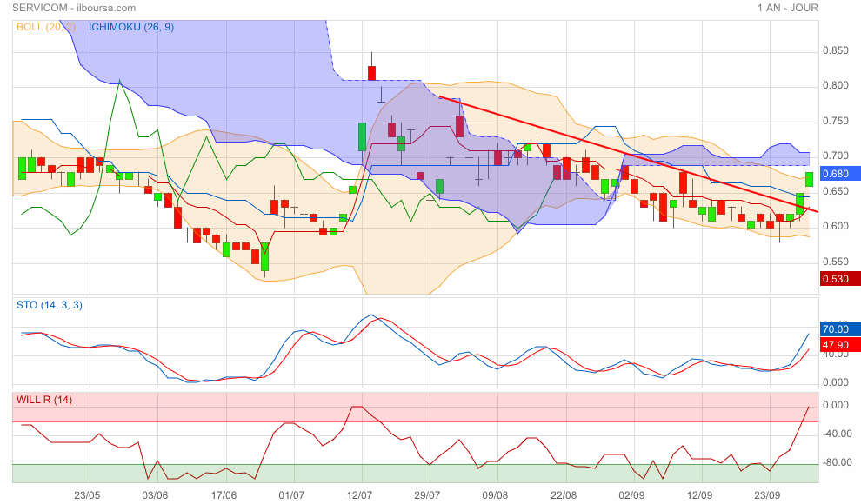Viewport: 861px width, 504px height.
Task: Click the 22/08 date label
Action: click(x=564, y=495)
